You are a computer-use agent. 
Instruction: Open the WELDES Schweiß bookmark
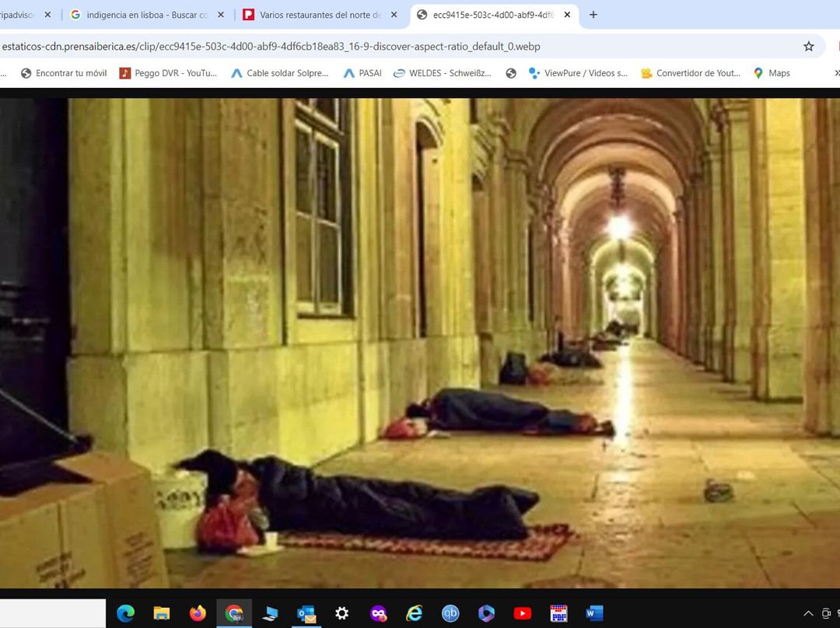click(x=443, y=73)
